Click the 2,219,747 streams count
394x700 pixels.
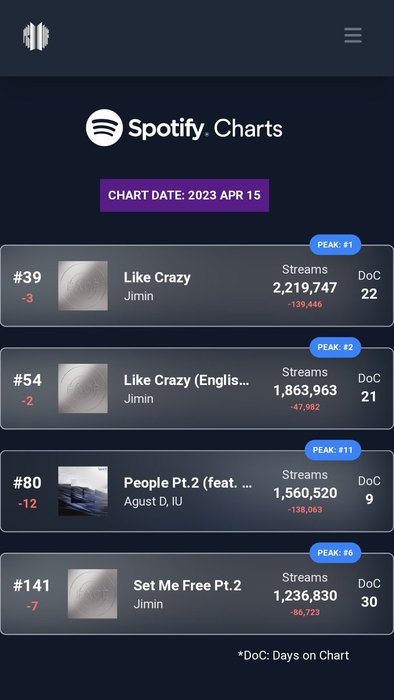pyautogui.click(x=305, y=288)
